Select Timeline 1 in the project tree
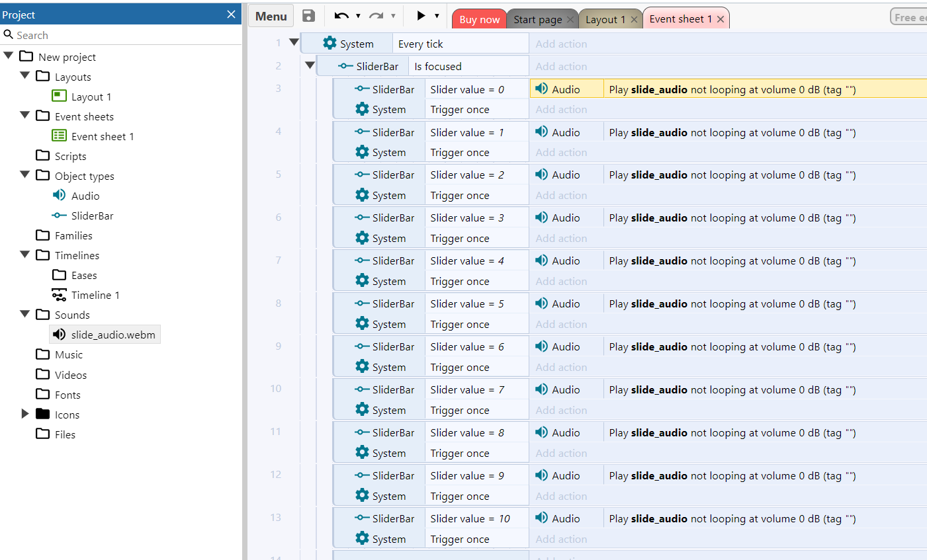Viewport: 927px width, 560px height. 95,295
